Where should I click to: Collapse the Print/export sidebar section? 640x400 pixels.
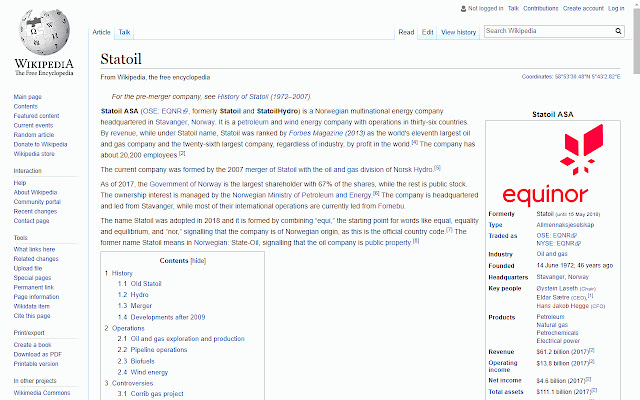click(32, 332)
